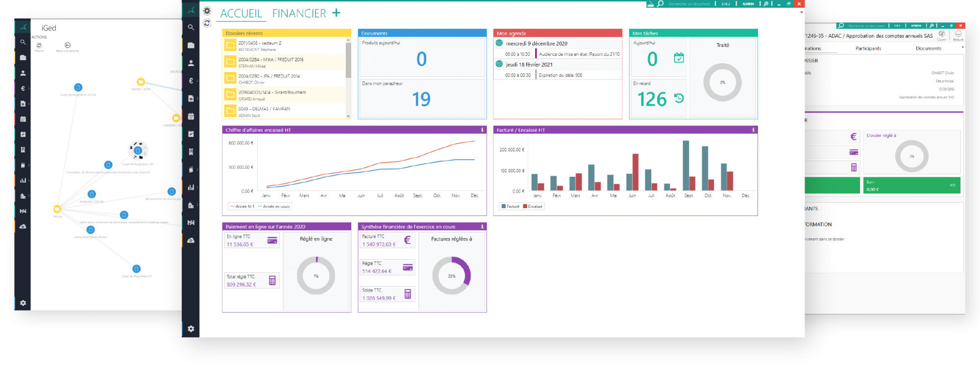Toggle Encaissé series in bar chart legend
The image size is (980, 382).
click(533, 207)
